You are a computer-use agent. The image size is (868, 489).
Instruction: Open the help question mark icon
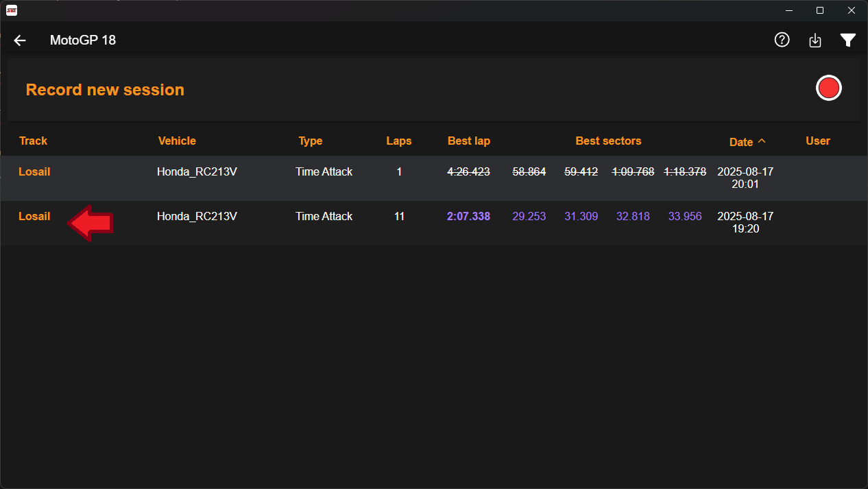782,40
